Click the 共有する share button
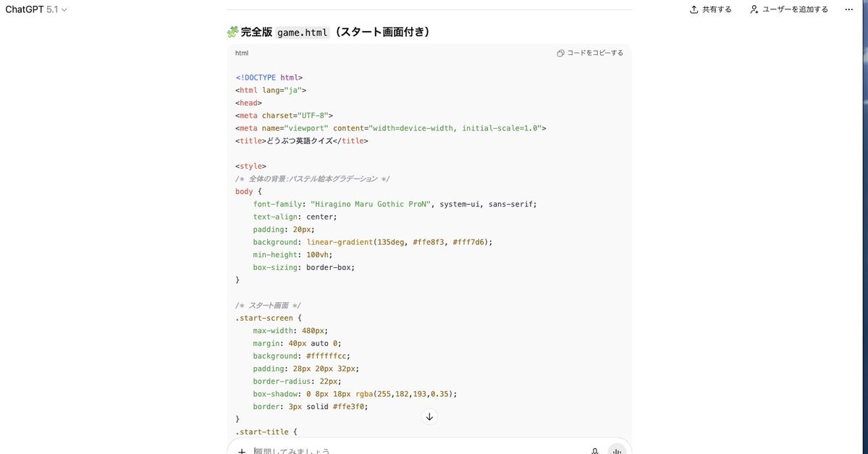868x454 pixels. click(x=710, y=9)
